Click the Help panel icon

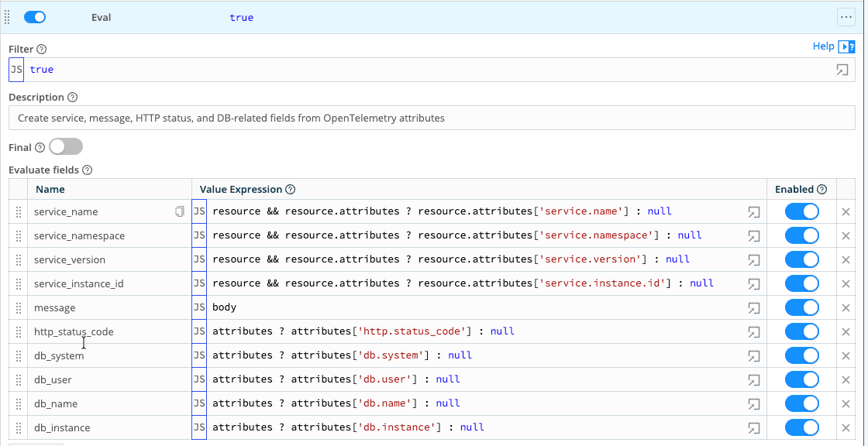[846, 46]
